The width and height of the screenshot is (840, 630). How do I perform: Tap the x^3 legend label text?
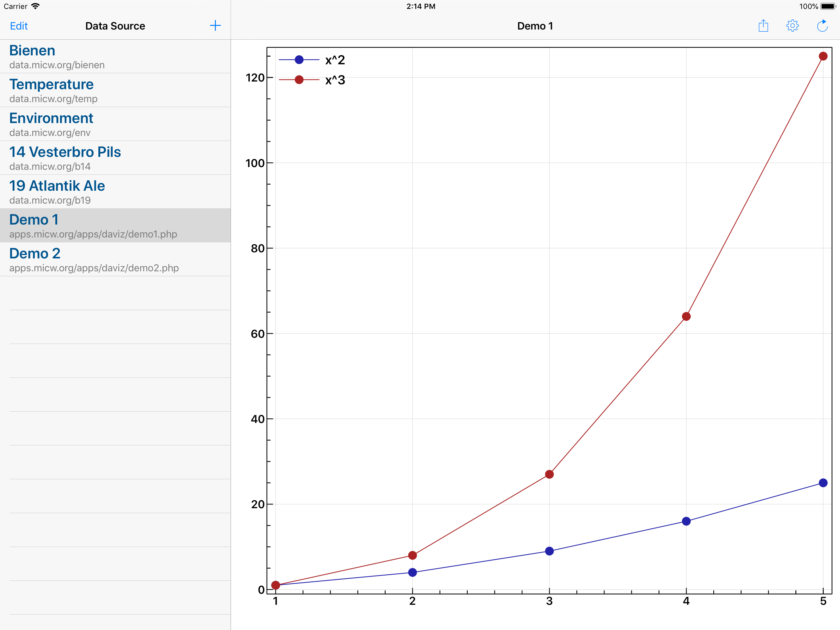(x=335, y=80)
